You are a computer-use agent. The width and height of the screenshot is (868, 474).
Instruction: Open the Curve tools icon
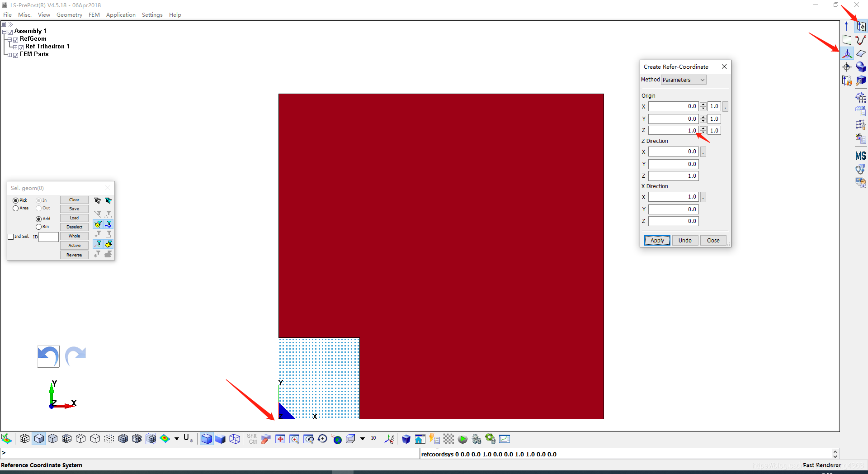861,40
